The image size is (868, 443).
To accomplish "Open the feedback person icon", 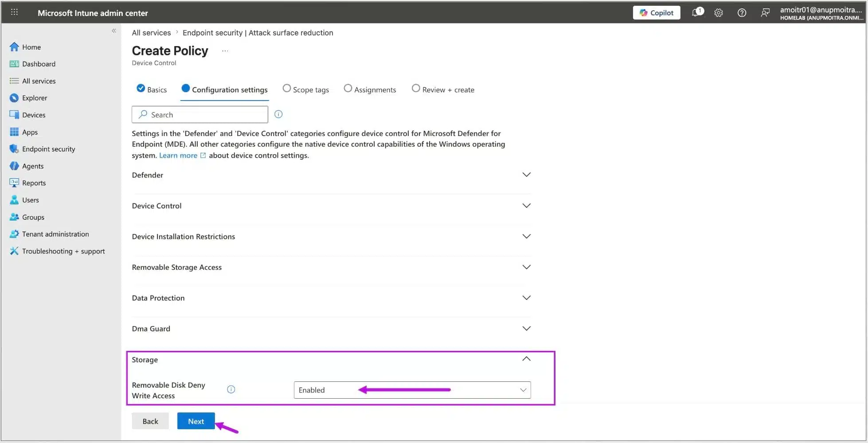I will tap(765, 13).
